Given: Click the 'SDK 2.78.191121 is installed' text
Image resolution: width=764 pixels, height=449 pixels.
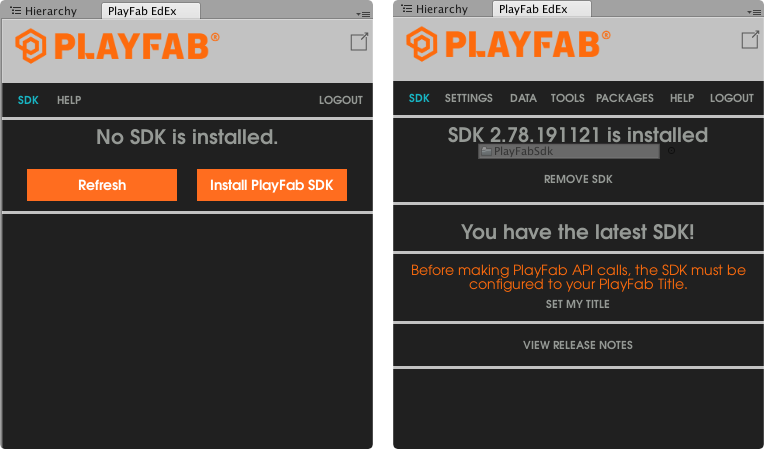Looking at the screenshot, I should (578, 135).
